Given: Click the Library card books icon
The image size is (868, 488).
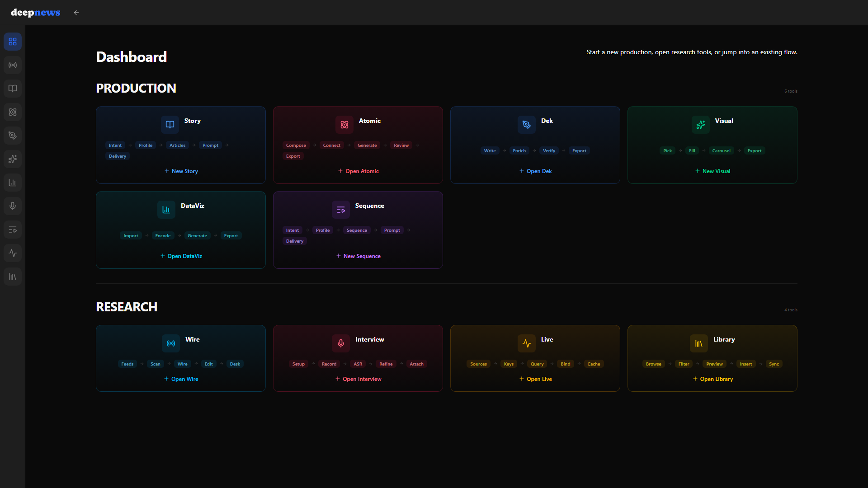Looking at the screenshot, I should point(699,343).
